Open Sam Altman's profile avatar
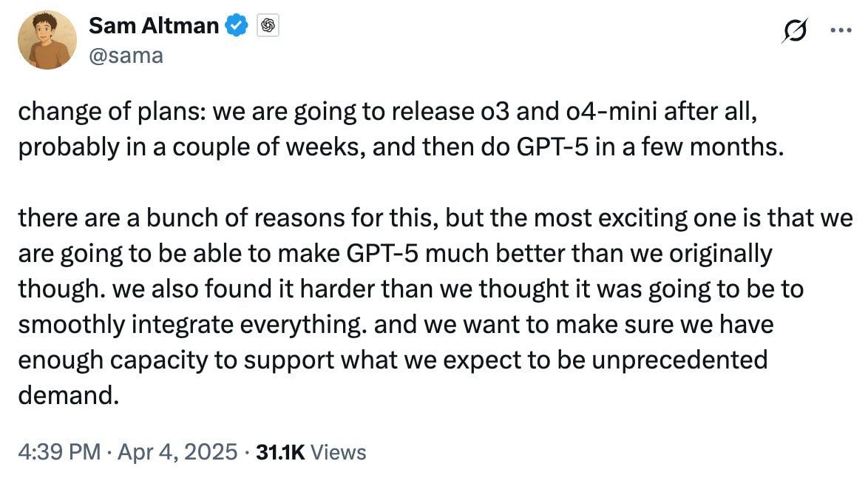Viewport: 868px width, 481px height. [47, 40]
